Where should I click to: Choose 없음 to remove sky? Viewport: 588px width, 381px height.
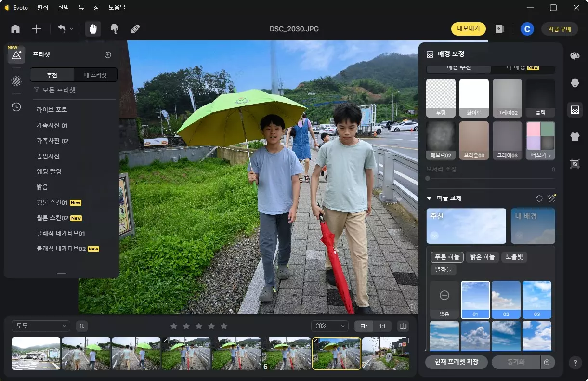coord(444,300)
